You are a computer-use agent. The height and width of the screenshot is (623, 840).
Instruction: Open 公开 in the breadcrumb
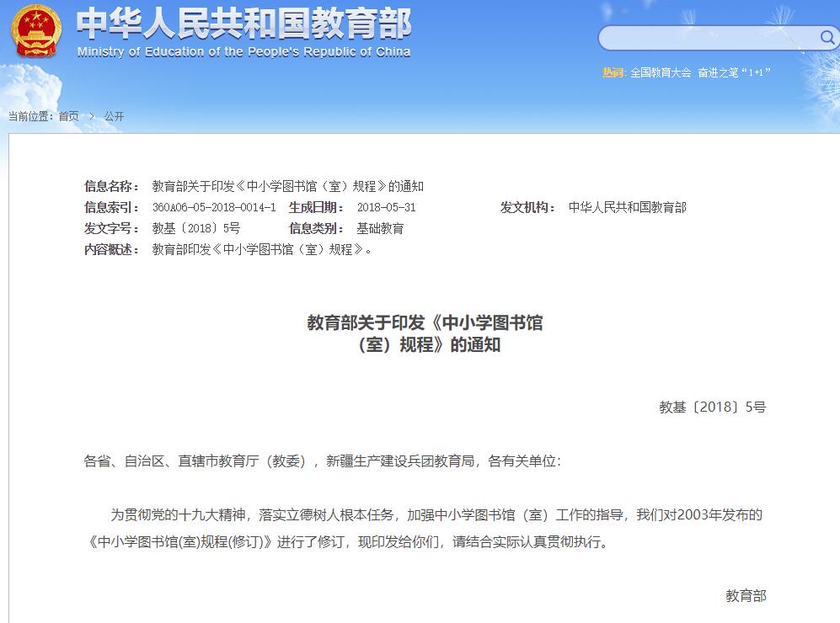(x=114, y=116)
